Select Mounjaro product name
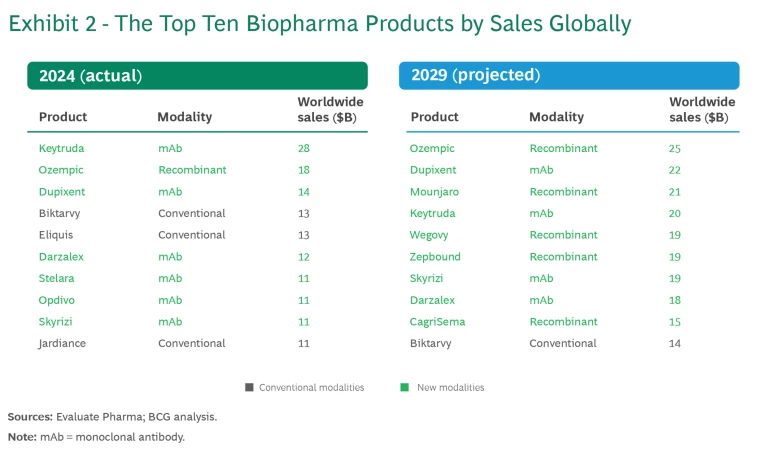 (434, 192)
